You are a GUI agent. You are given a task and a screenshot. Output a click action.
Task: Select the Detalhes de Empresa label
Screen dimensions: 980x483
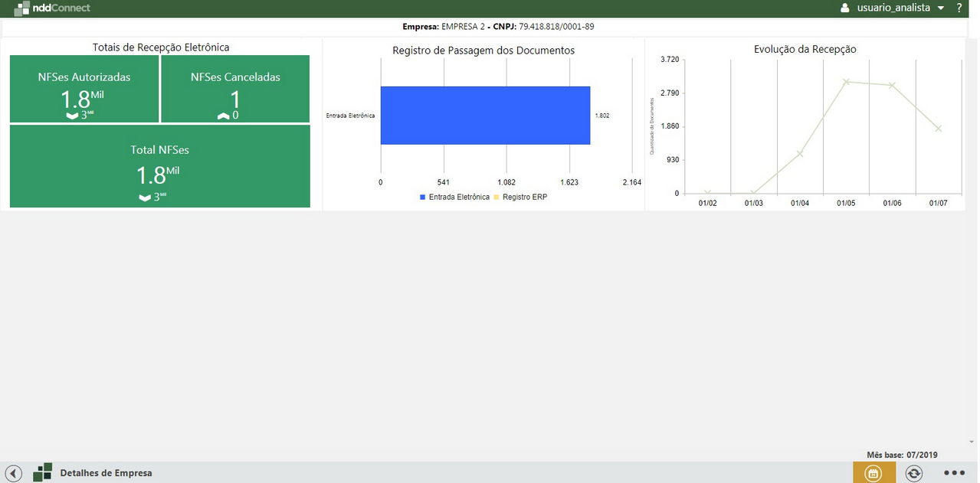click(106, 473)
